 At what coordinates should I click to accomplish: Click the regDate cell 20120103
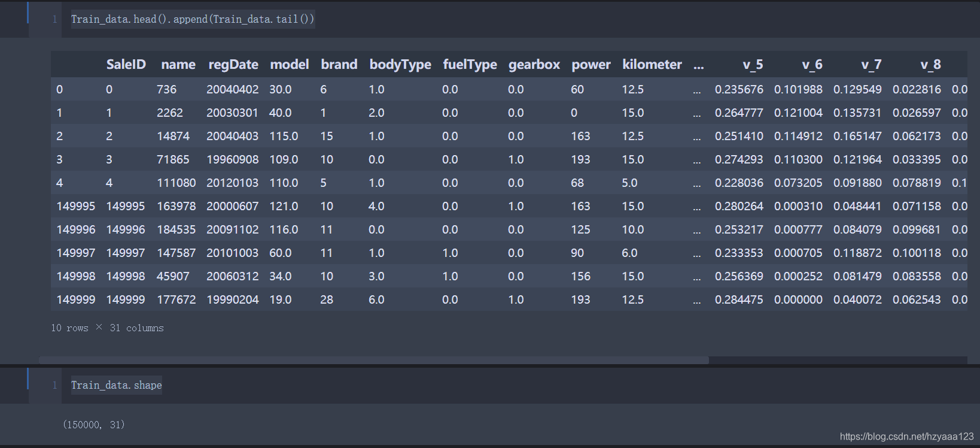click(x=233, y=183)
